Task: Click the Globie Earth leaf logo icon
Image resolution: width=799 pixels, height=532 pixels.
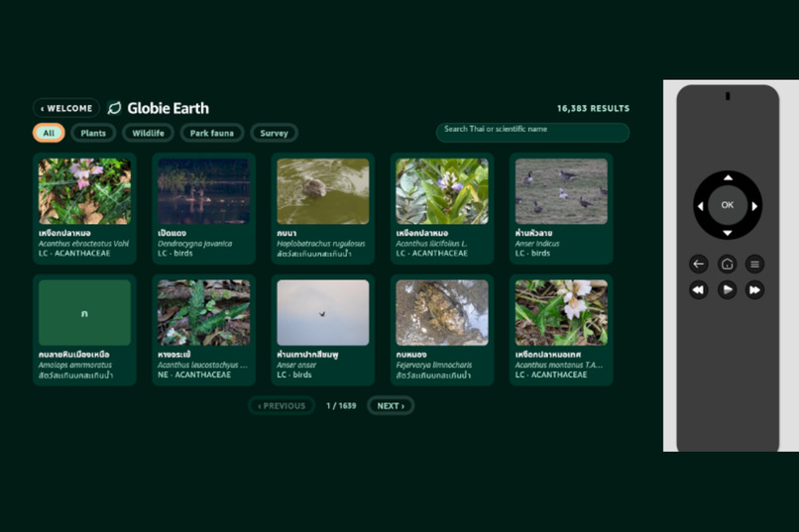Action: (x=114, y=108)
